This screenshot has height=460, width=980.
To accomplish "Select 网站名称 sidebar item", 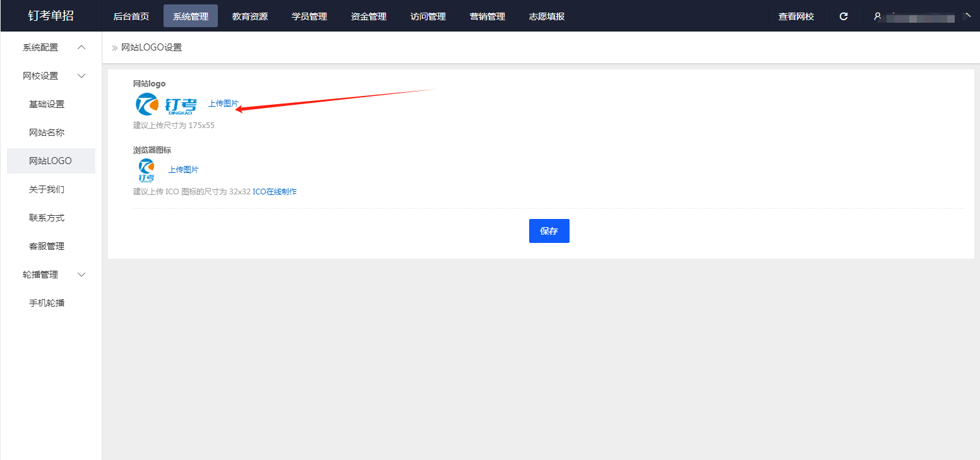I will point(47,133).
